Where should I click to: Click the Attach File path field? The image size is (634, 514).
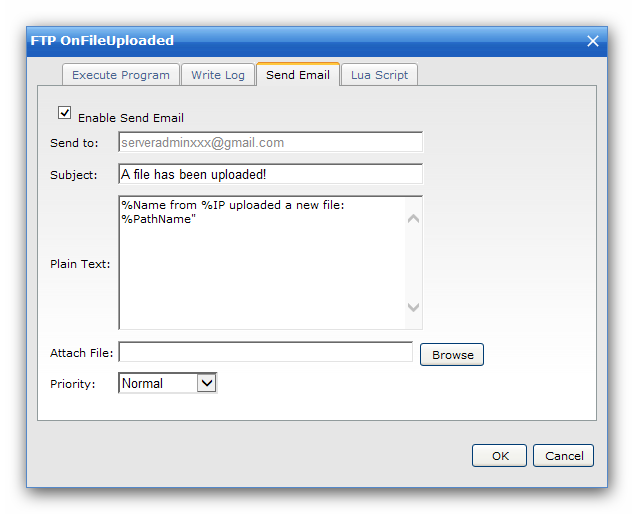click(266, 352)
